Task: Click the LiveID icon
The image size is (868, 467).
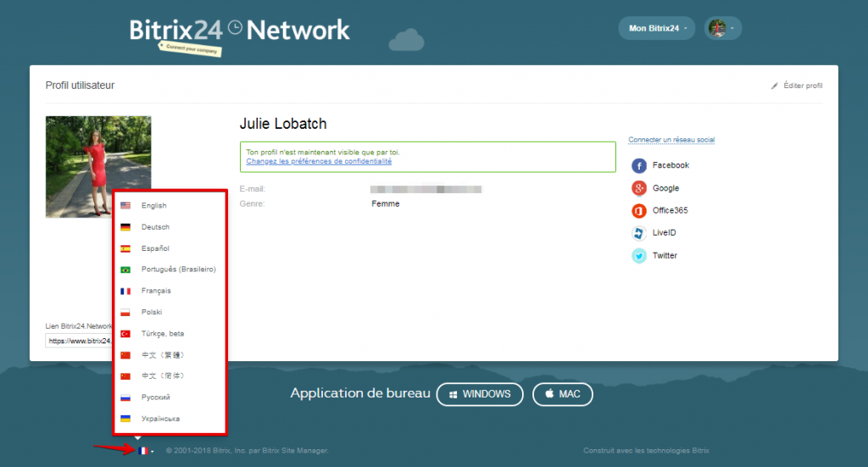Action: [x=639, y=233]
